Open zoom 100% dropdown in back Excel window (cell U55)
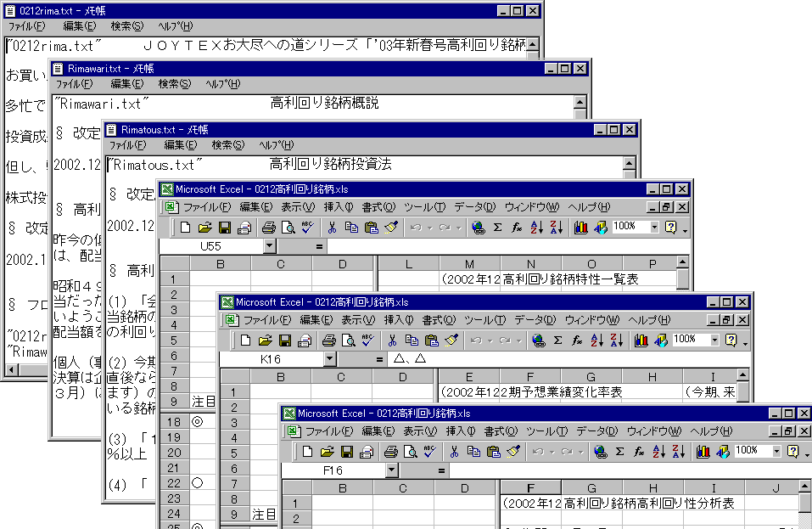Screen dimensions: 812x529 coord(654,227)
